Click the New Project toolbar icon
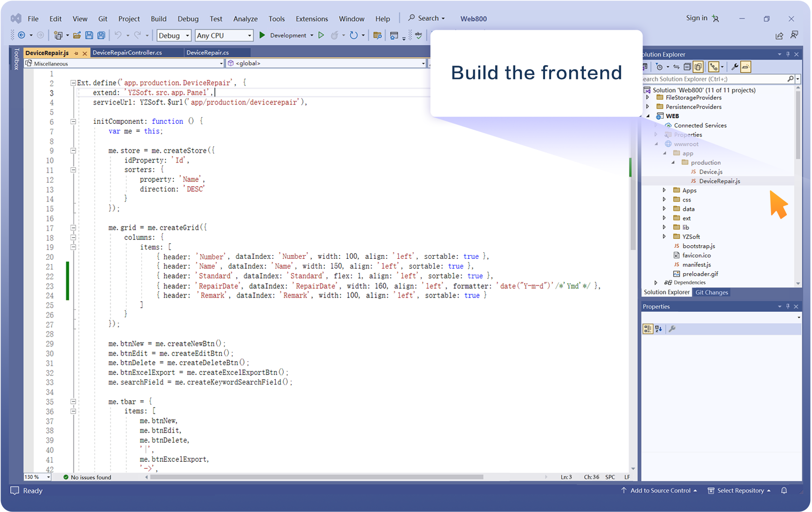812x512 pixels. coord(58,35)
